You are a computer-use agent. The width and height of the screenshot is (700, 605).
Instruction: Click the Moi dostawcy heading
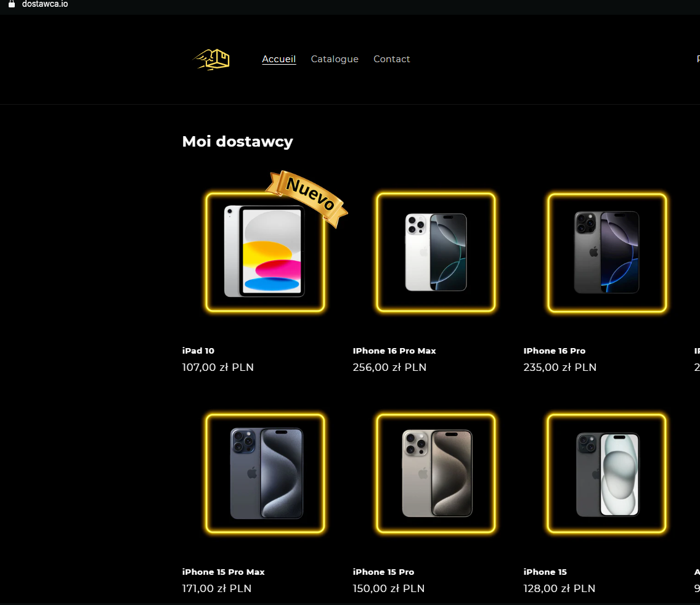[x=237, y=142]
